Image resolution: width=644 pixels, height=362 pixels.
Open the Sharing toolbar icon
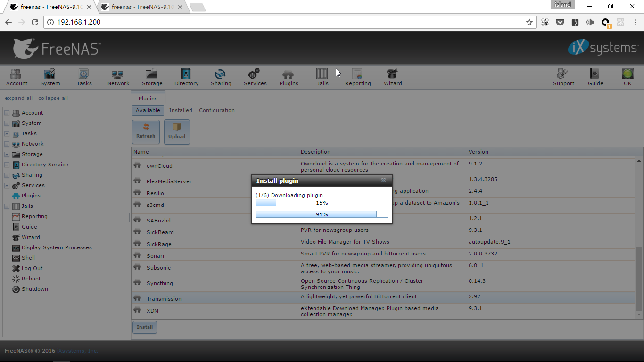pyautogui.click(x=221, y=77)
